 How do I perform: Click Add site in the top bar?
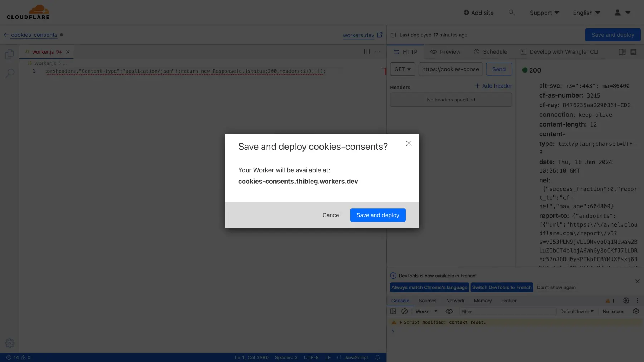coord(478,13)
